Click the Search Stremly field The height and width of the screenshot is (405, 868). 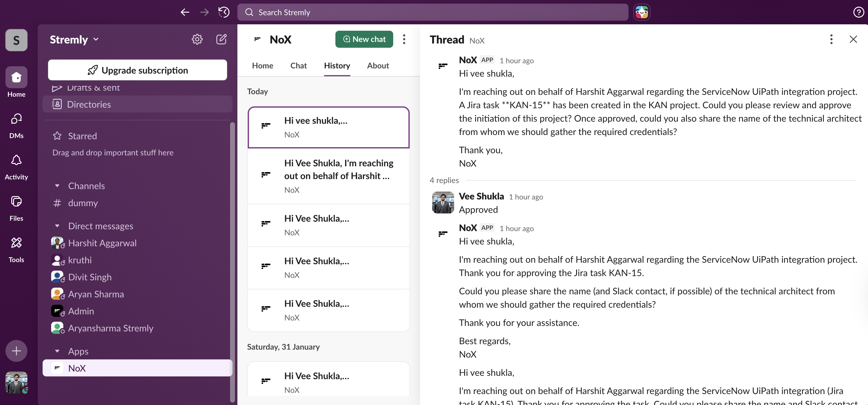pyautogui.click(x=433, y=12)
